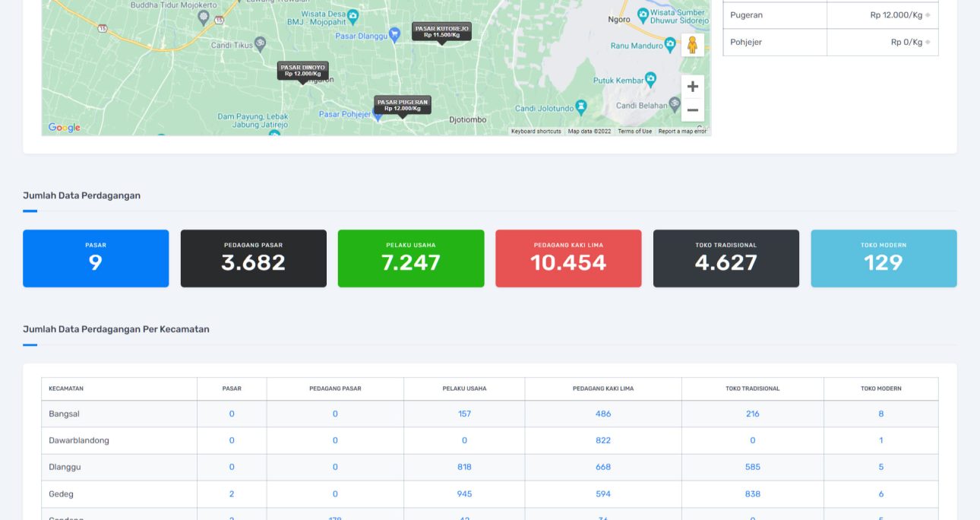Image resolution: width=980 pixels, height=520 pixels.
Task: Click Gedeg Toko Tradisional value 838
Action: tap(753, 494)
